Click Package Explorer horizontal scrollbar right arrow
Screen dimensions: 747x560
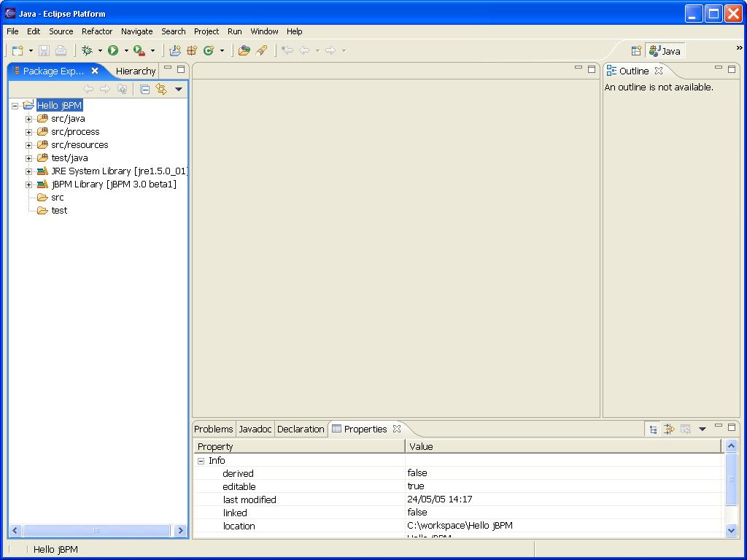pyautogui.click(x=180, y=531)
